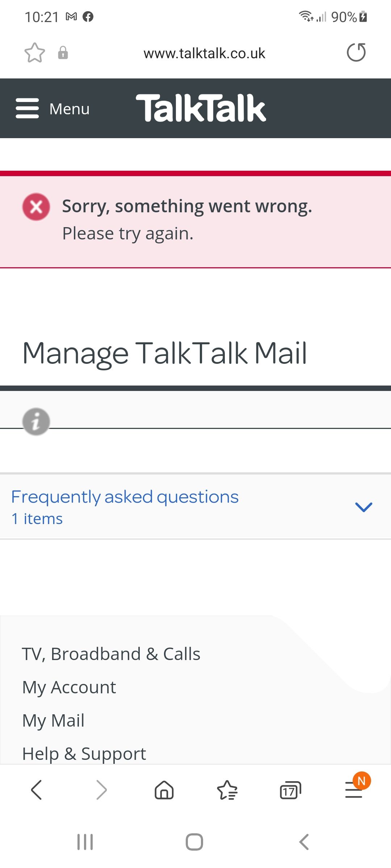Viewport: 391px width, 868px height.
Task: Select My Mail in the footer menu
Action: [x=53, y=720]
